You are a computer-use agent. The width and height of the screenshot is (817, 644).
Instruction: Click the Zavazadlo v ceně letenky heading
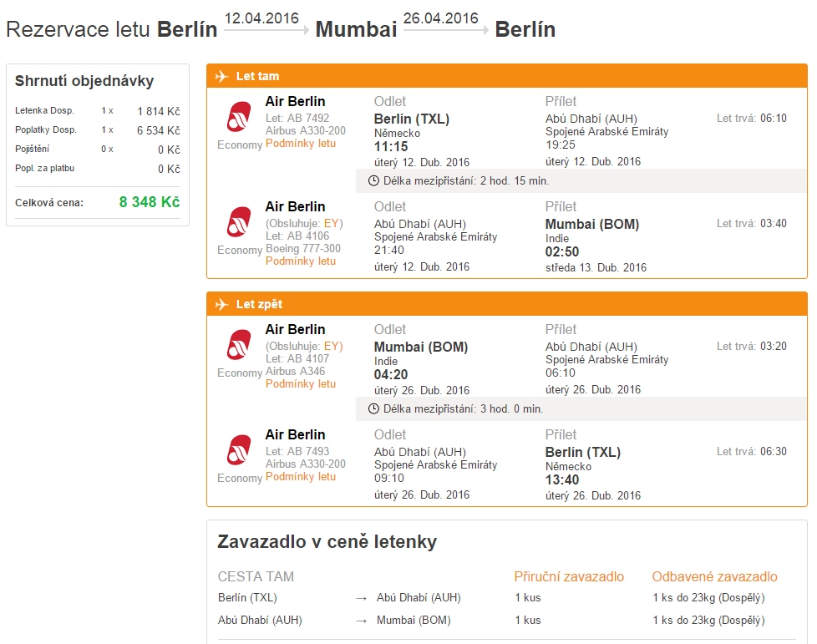click(x=327, y=542)
